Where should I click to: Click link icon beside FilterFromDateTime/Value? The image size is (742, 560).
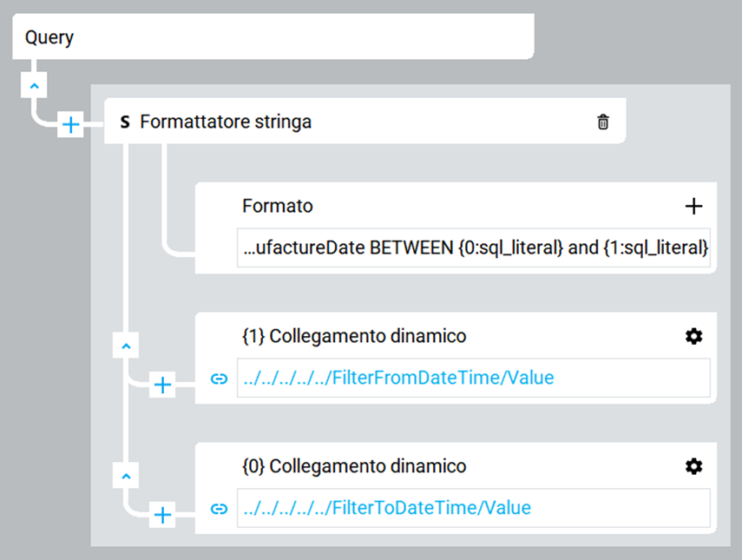[x=219, y=379]
